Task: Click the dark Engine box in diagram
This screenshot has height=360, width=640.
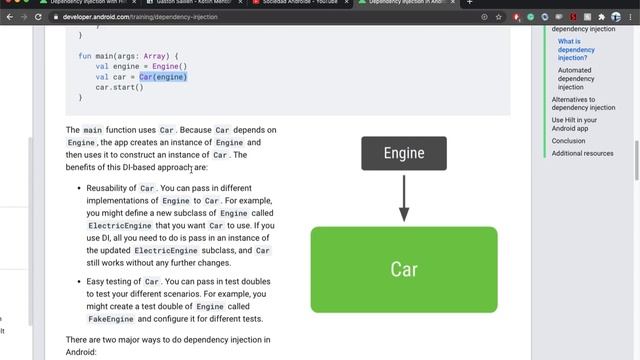Action: point(404,153)
